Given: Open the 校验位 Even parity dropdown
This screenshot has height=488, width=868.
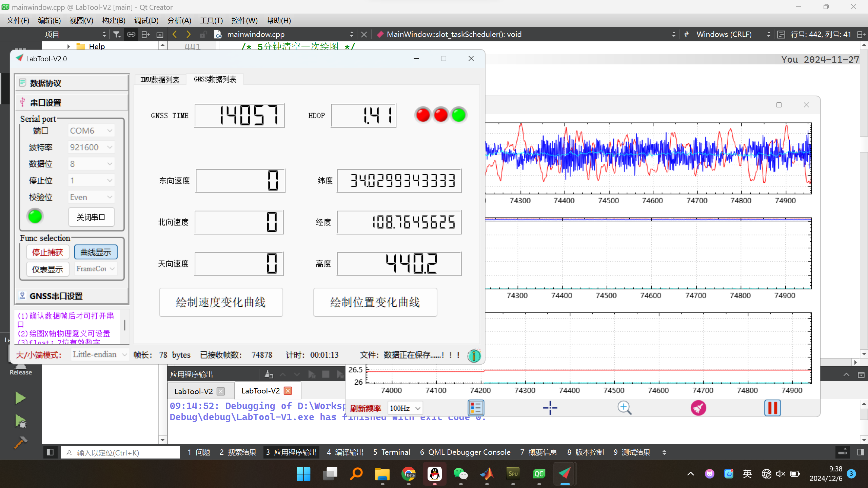Looking at the screenshot, I should (91, 197).
